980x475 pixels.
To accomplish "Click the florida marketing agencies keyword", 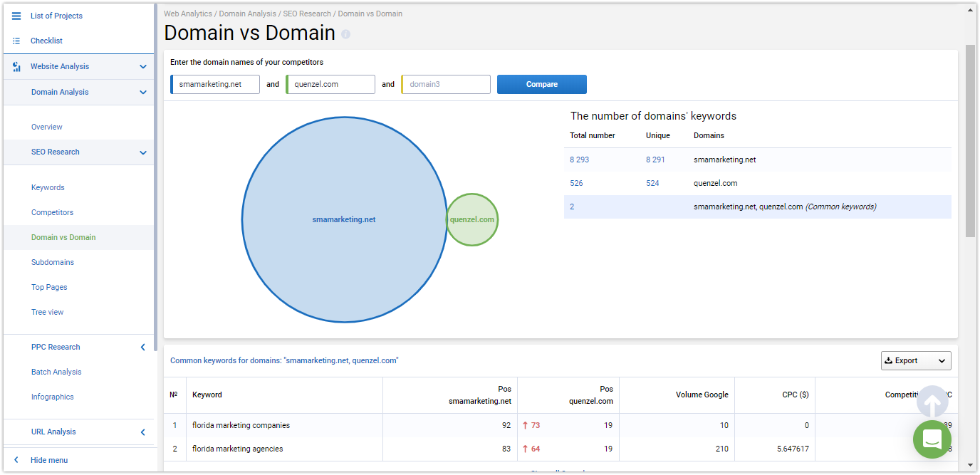I will pos(237,449).
